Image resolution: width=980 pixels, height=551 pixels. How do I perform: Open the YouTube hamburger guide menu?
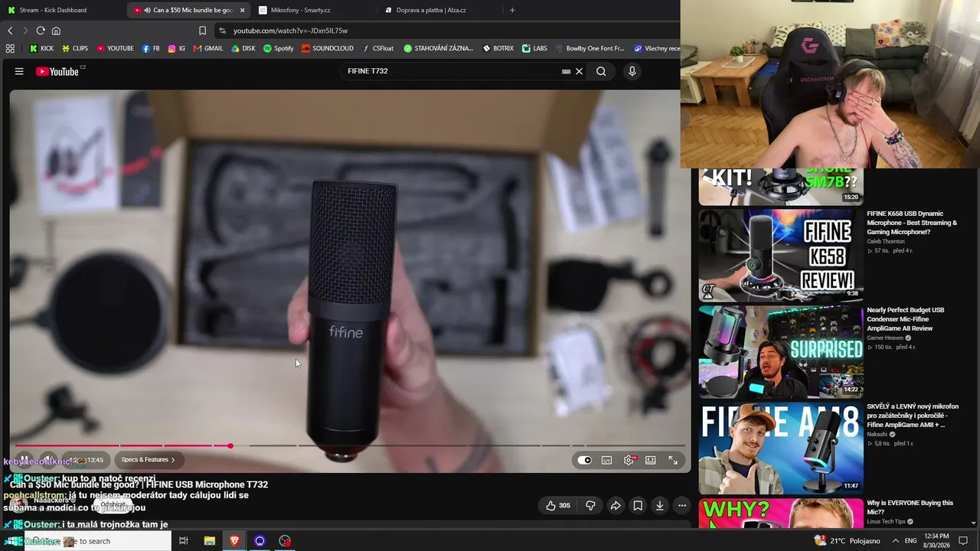pos(19,71)
